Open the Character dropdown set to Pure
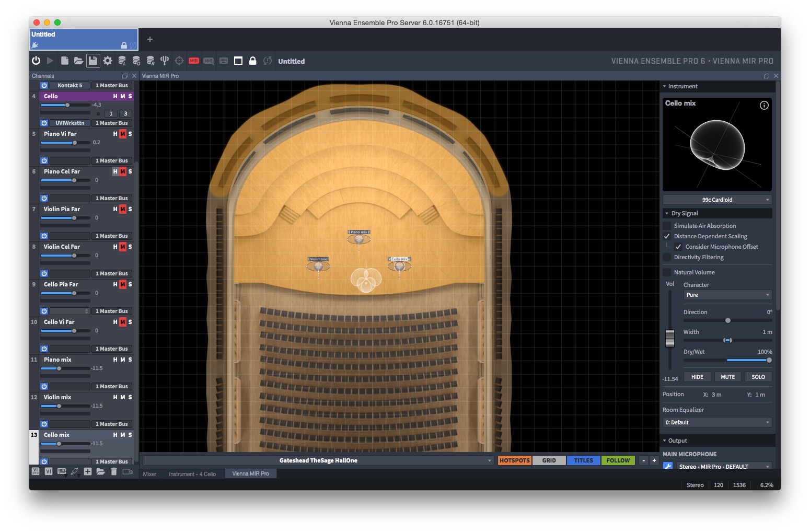The height and width of the screenshot is (532, 810). click(x=727, y=295)
